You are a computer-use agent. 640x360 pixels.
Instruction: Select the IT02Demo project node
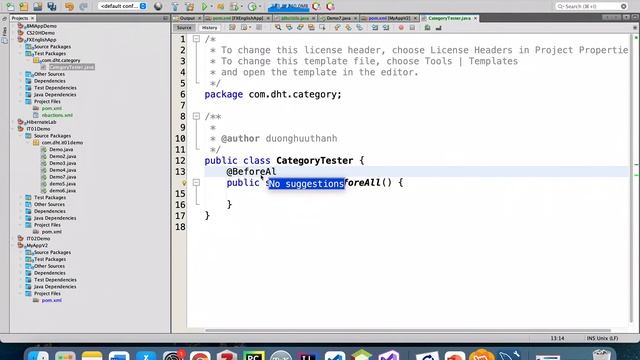pyautogui.click(x=38, y=238)
